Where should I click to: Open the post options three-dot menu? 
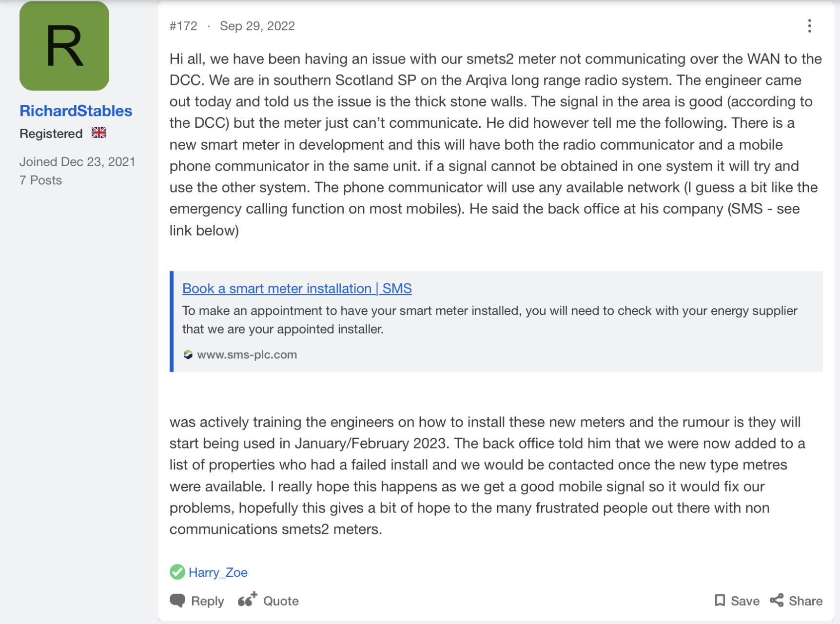(x=809, y=26)
